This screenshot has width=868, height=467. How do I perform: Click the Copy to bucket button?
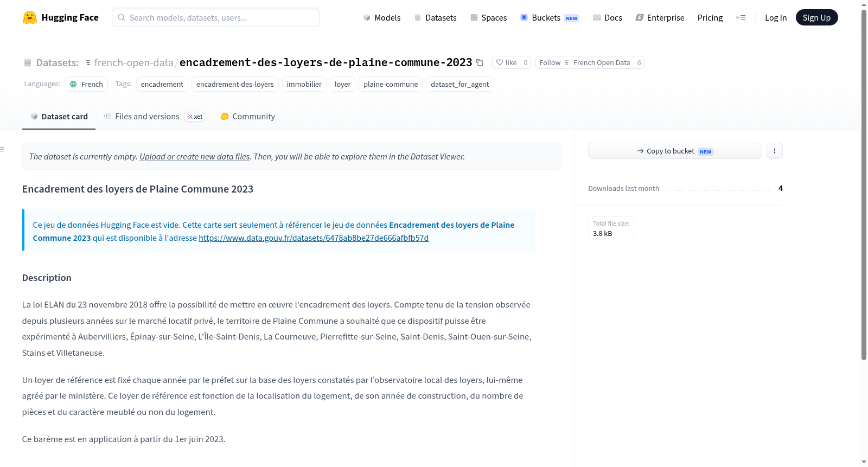(x=675, y=151)
